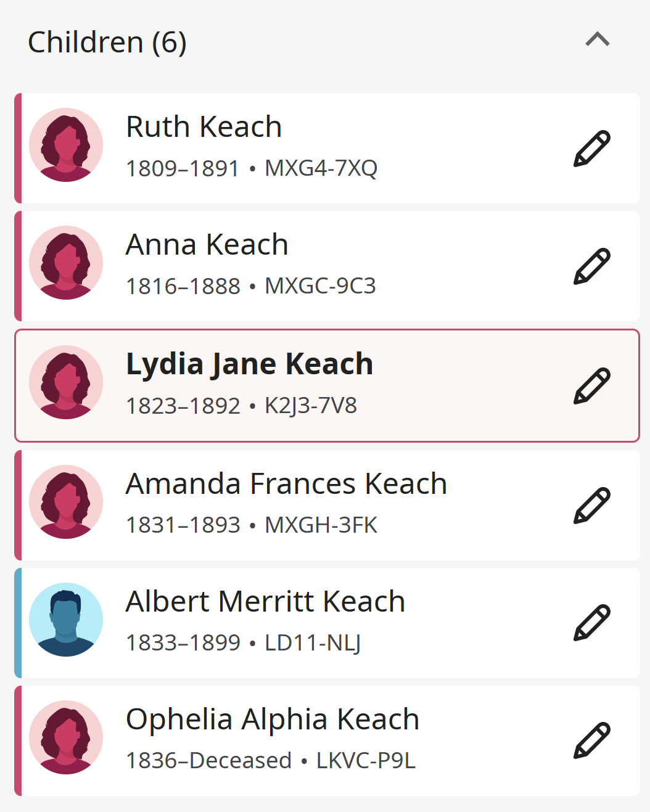
Task: Collapse the Children section chevron
Action: click(598, 40)
